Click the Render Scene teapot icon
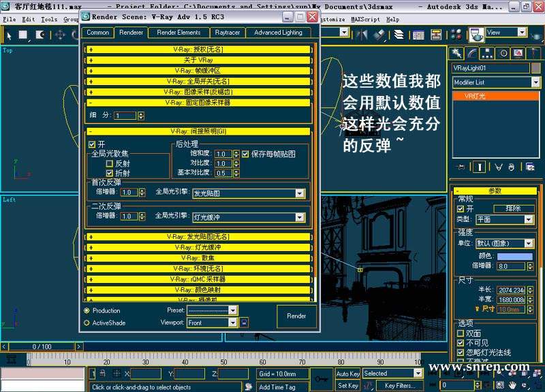Viewport: 545px width, 392px height. point(476,35)
